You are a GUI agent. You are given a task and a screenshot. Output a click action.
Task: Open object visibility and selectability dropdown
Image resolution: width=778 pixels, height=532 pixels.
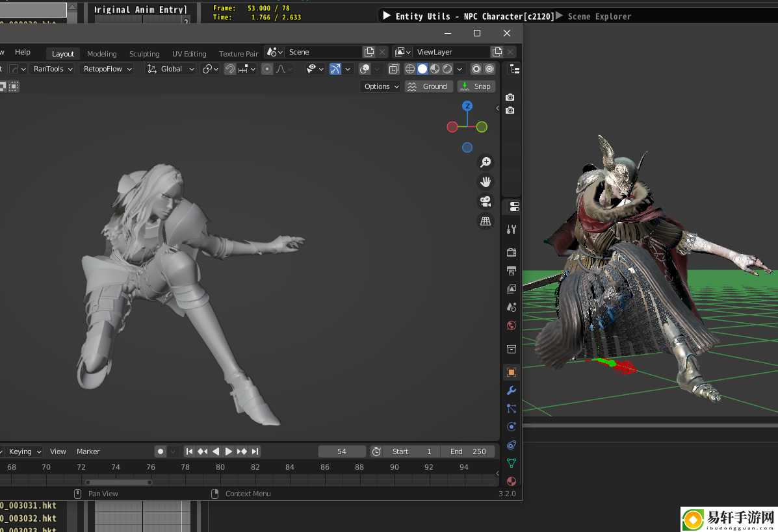click(315, 69)
